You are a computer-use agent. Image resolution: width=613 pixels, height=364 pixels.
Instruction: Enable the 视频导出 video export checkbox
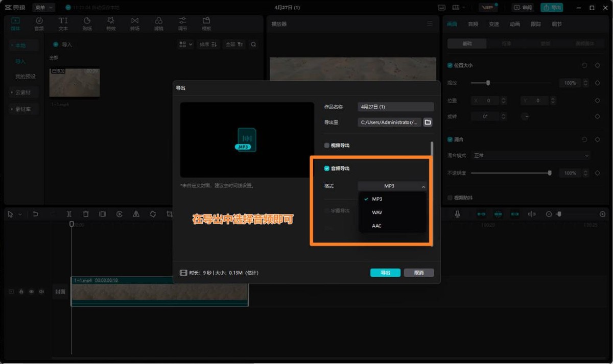click(x=327, y=145)
